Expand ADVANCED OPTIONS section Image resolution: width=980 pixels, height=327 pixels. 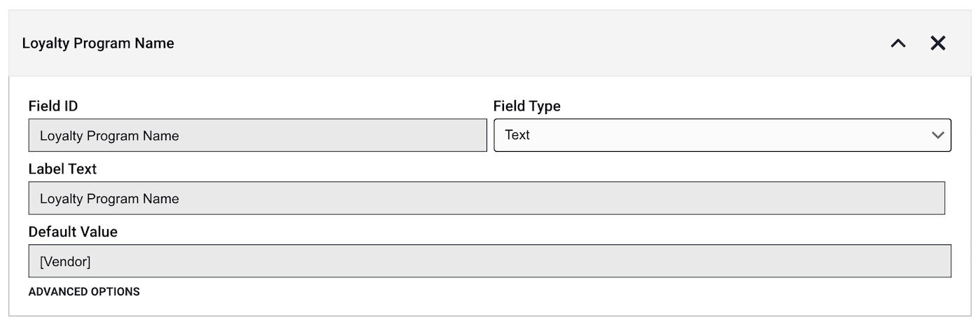84,291
